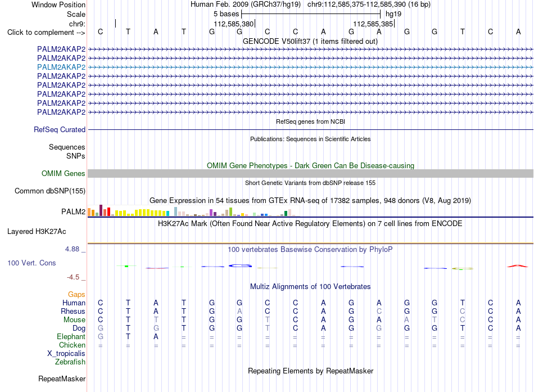Viewport: 534px width, 392px height.
Task: Click 'Multiz Alignments of 100 Vertebrates' title
Action: pyautogui.click(x=310, y=287)
